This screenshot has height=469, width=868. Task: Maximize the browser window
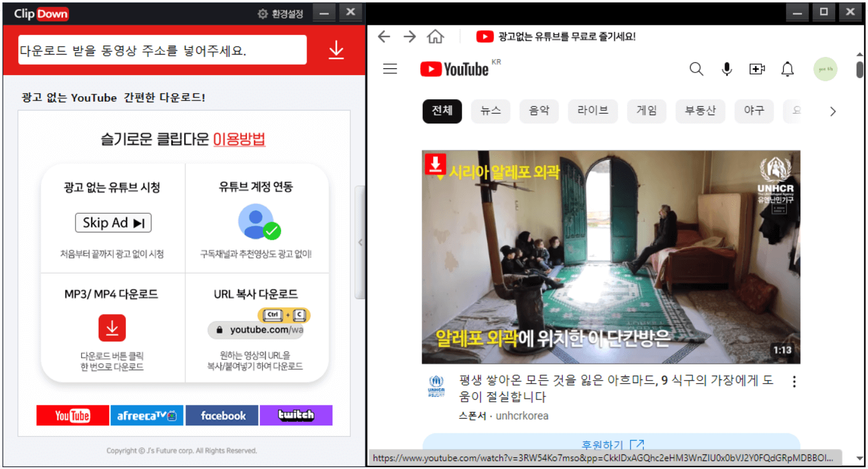[x=824, y=12]
